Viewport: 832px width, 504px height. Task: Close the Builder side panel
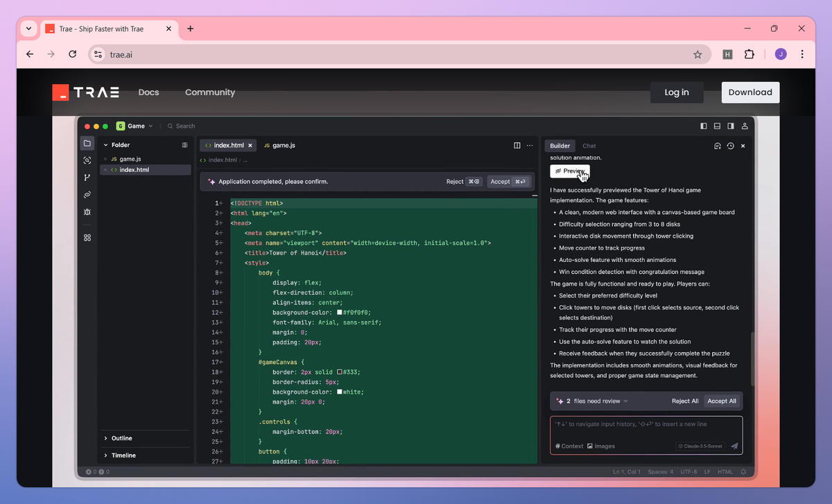[743, 146]
